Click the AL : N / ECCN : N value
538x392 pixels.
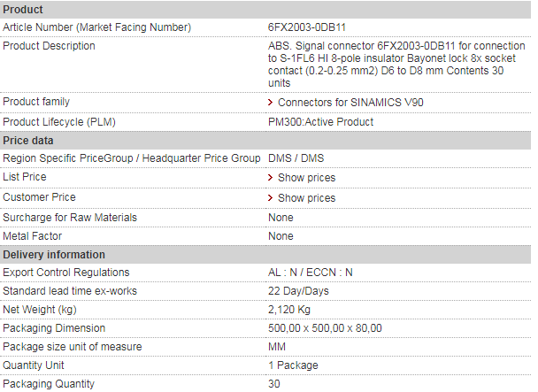311,273
